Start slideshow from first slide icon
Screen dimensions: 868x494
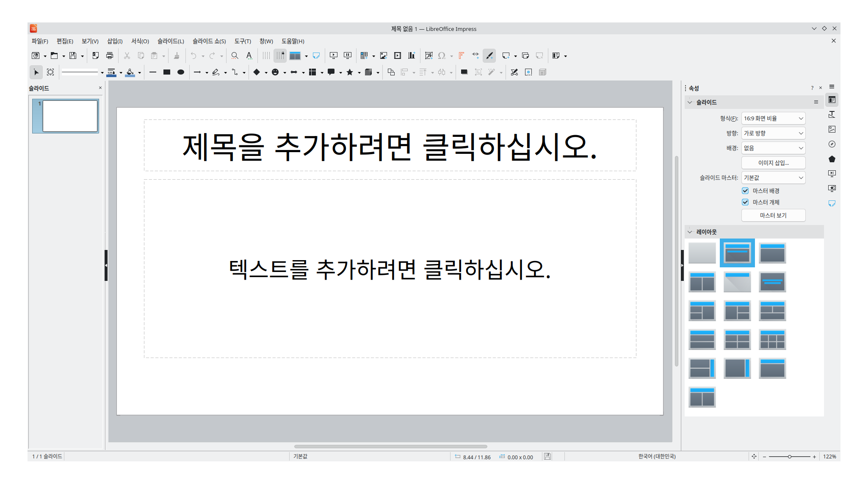334,56
